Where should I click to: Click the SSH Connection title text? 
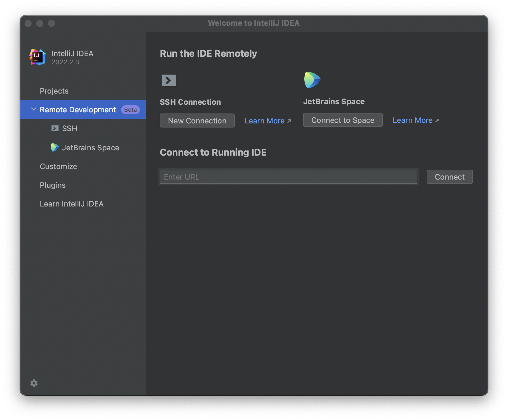coord(190,102)
